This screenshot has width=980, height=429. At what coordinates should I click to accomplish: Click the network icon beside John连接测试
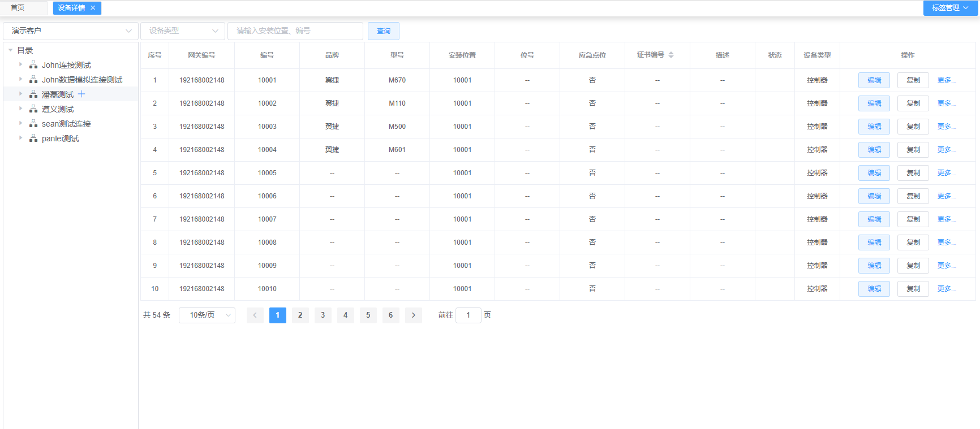(33, 65)
